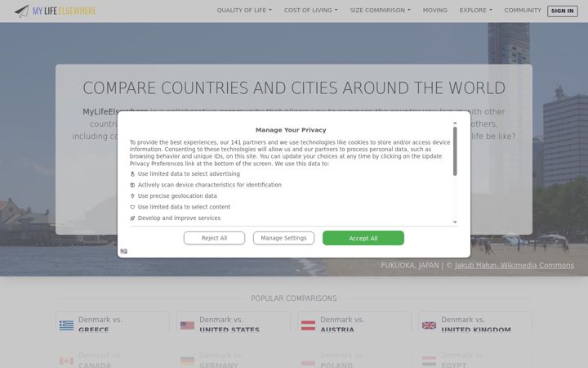Expand the Cost of Living menu
The image size is (588, 368).
311,10
